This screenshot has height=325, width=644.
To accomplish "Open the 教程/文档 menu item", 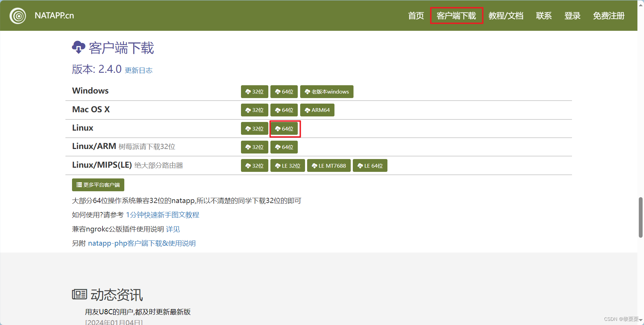I will pos(506,16).
